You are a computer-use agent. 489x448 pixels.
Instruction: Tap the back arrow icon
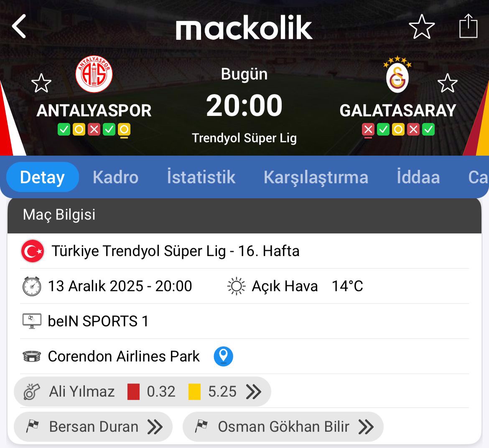[19, 27]
